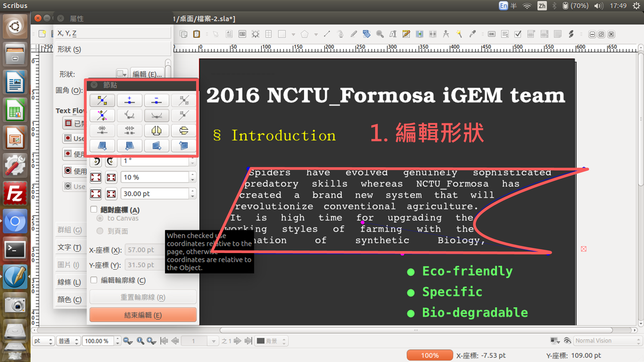This screenshot has height=362, width=644.
Task: Shear the path to the left
Action: click(102, 146)
